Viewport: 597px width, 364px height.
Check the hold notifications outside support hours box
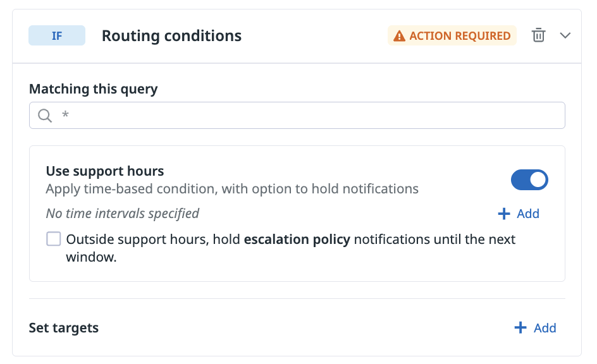[x=54, y=239]
